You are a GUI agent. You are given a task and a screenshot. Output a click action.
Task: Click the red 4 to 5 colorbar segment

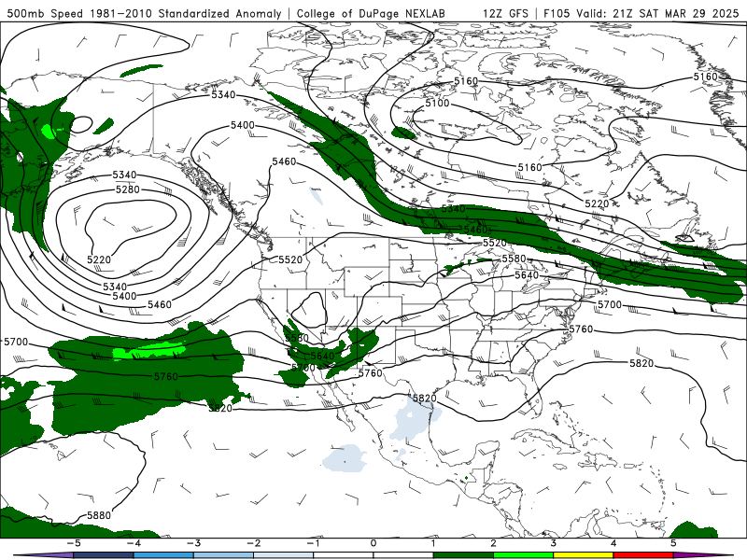click(643, 555)
